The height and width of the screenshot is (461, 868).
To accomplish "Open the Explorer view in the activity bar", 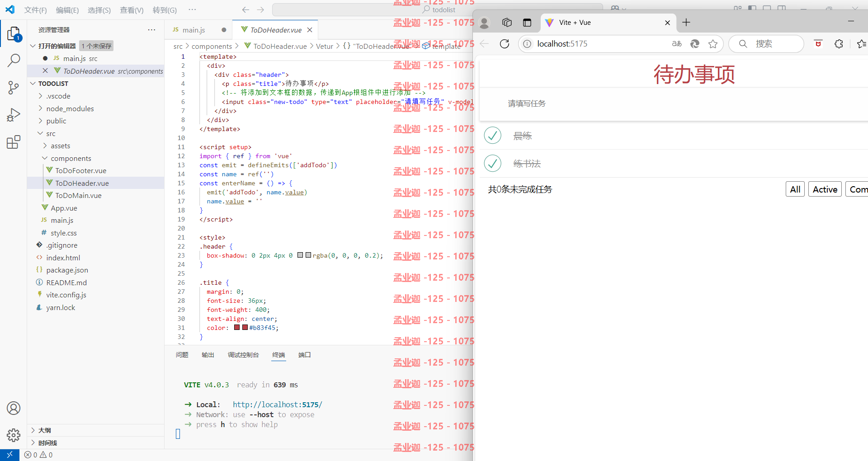I will (14, 34).
